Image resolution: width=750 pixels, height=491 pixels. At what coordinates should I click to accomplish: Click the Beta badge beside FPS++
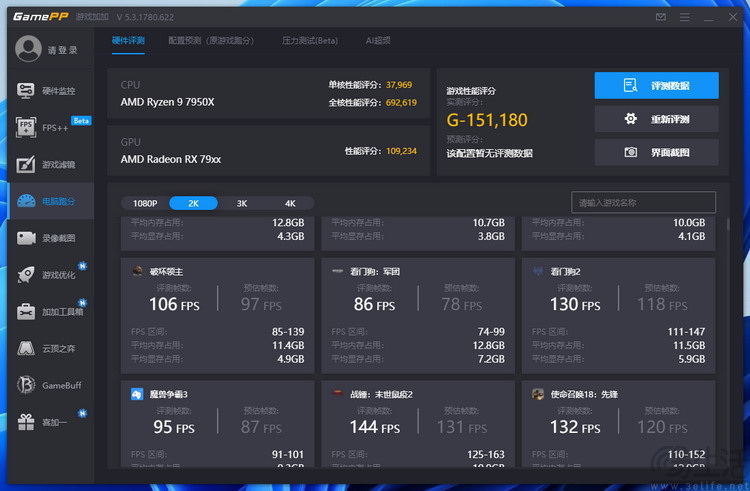tap(81, 120)
